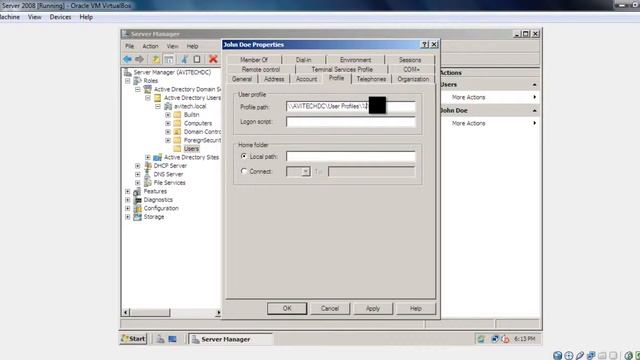Click the Apply button
The height and width of the screenshot is (360, 640).
coord(373,309)
